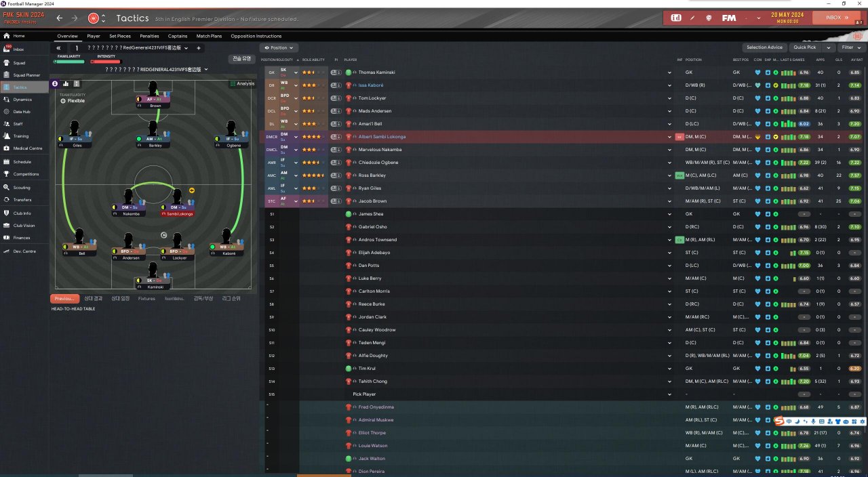The width and height of the screenshot is (868, 477).
Task: Open AMC role dropdown for AM
Action: (296, 175)
